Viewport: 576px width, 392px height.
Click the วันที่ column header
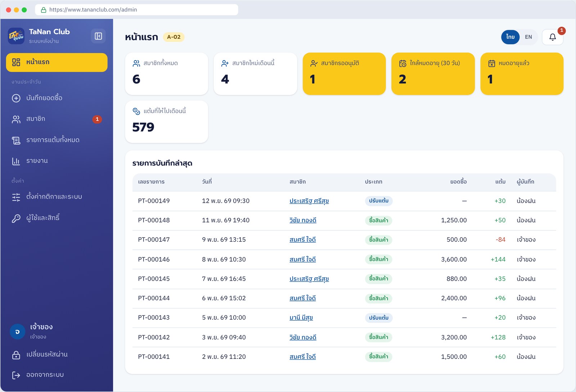point(207,182)
